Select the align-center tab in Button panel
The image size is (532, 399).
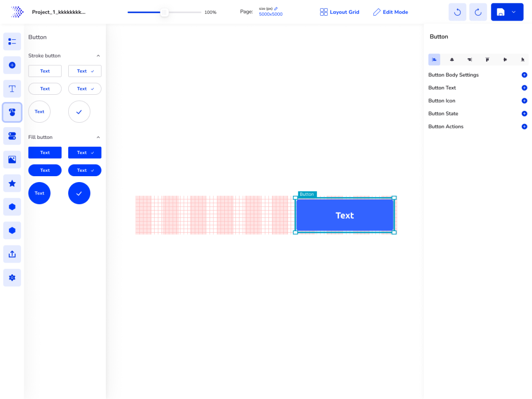(x=452, y=59)
